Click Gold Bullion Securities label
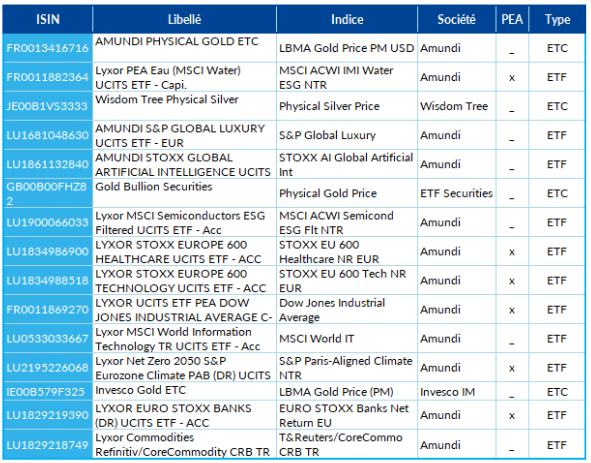 [x=153, y=187]
